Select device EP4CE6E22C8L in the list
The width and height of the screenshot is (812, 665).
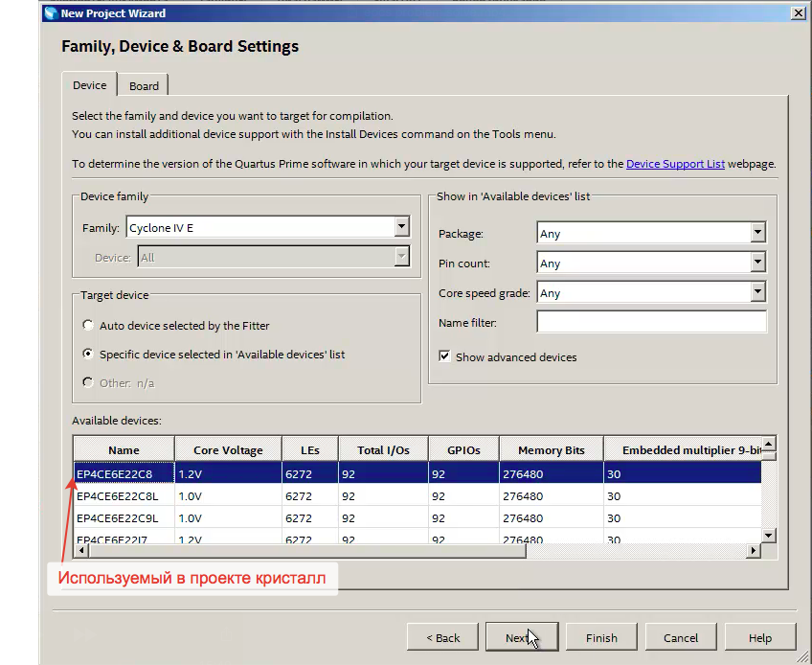click(x=417, y=496)
